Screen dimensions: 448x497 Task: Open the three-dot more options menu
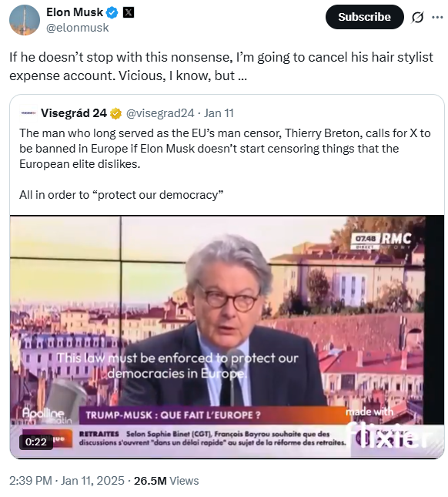point(437,17)
